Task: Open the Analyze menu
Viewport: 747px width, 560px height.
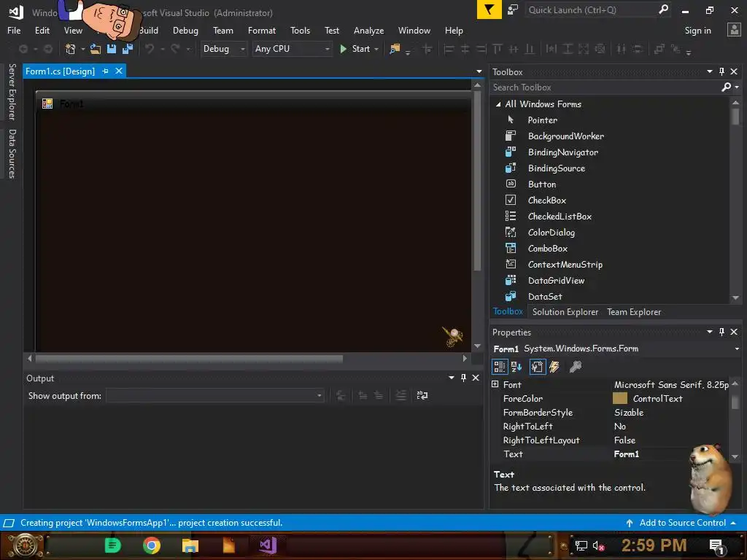Action: coord(368,31)
